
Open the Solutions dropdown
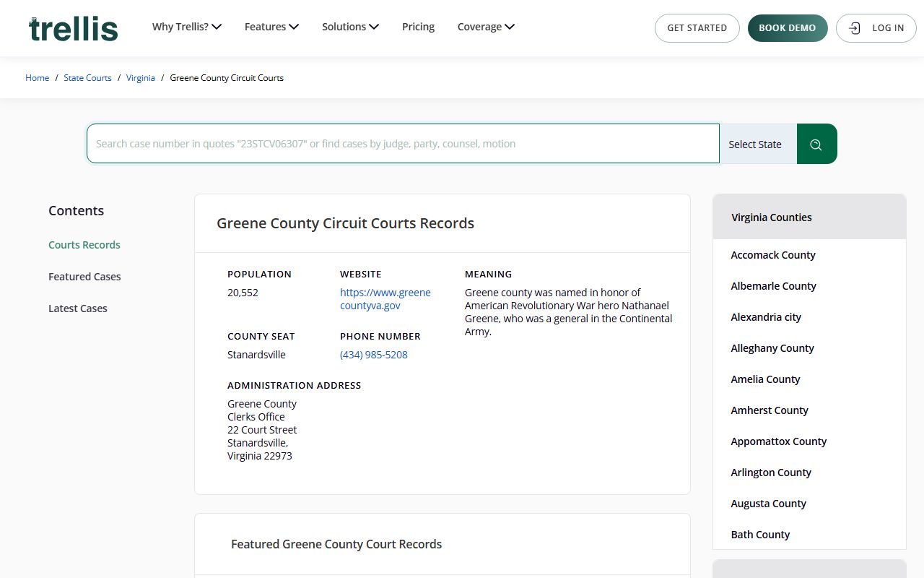pos(350,27)
